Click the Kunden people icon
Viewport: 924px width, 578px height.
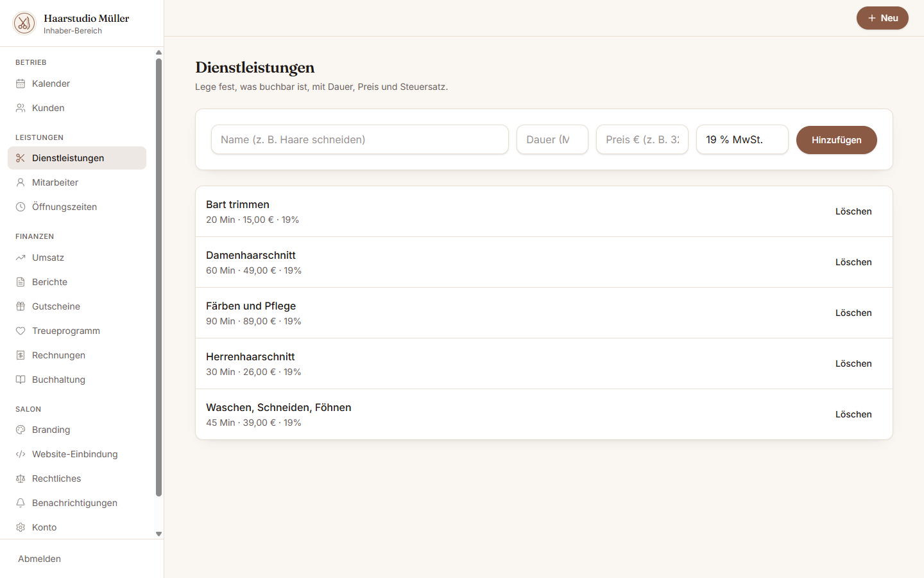21,108
